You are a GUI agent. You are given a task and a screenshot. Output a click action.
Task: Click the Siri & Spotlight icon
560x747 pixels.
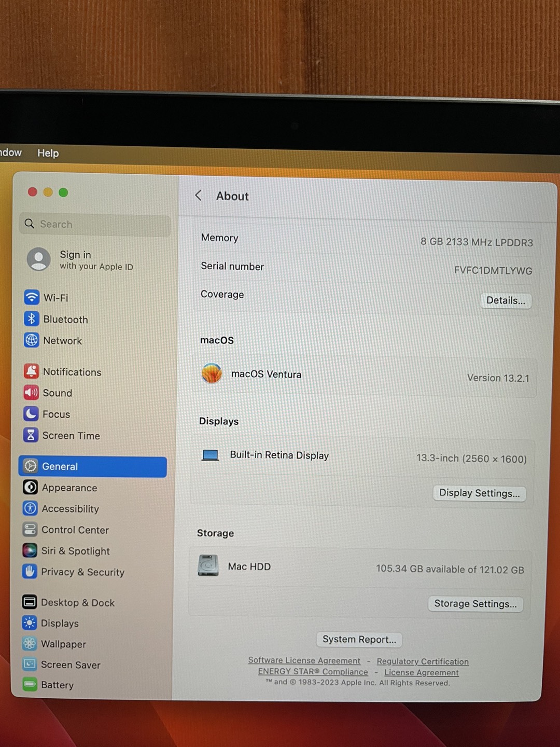30,551
